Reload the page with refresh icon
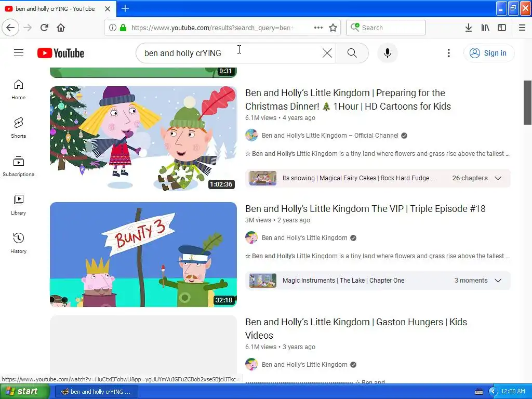532x399 pixels. coord(45,28)
